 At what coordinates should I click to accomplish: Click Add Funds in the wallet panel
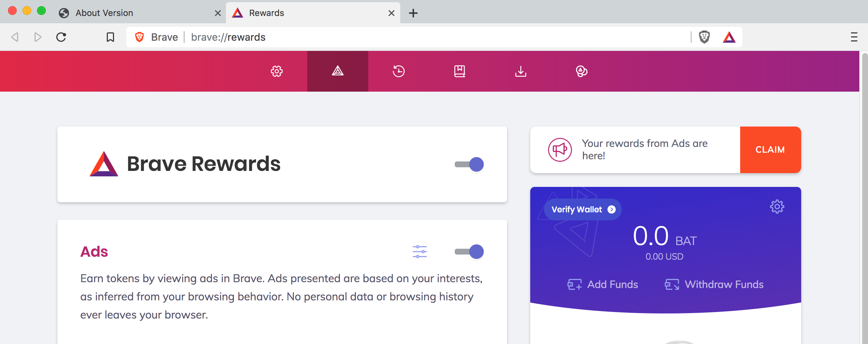coord(603,284)
